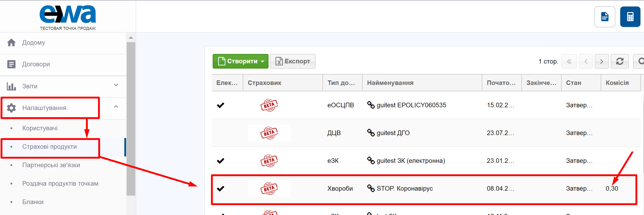Click sidebar scrollbar up arrow
This screenshot has height=215, width=644.
(x=131, y=38)
